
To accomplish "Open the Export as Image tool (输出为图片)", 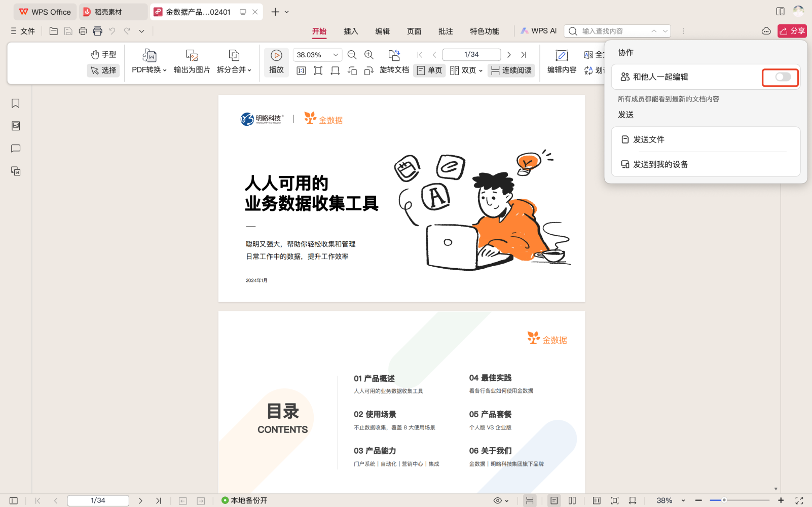I will coord(192,62).
